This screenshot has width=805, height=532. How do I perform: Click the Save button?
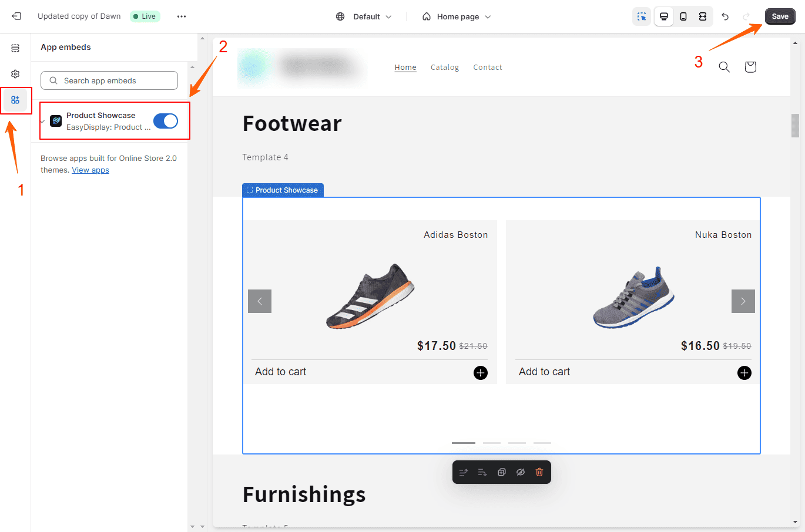coord(780,16)
